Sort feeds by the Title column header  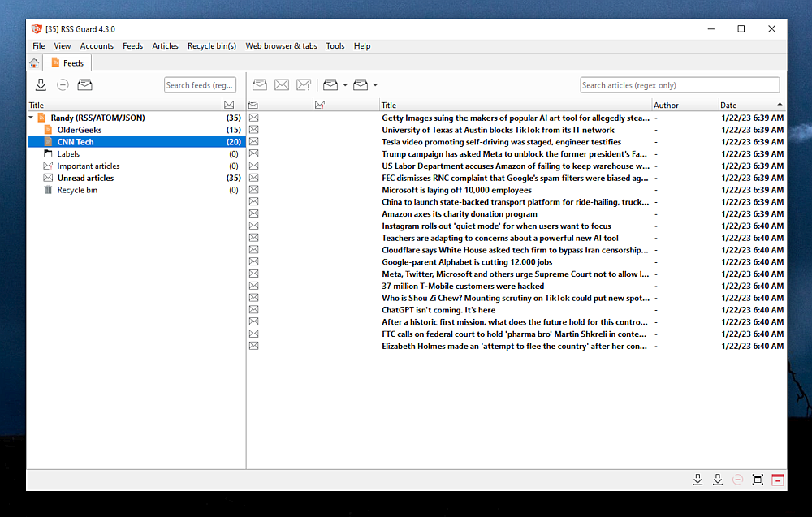coord(124,105)
